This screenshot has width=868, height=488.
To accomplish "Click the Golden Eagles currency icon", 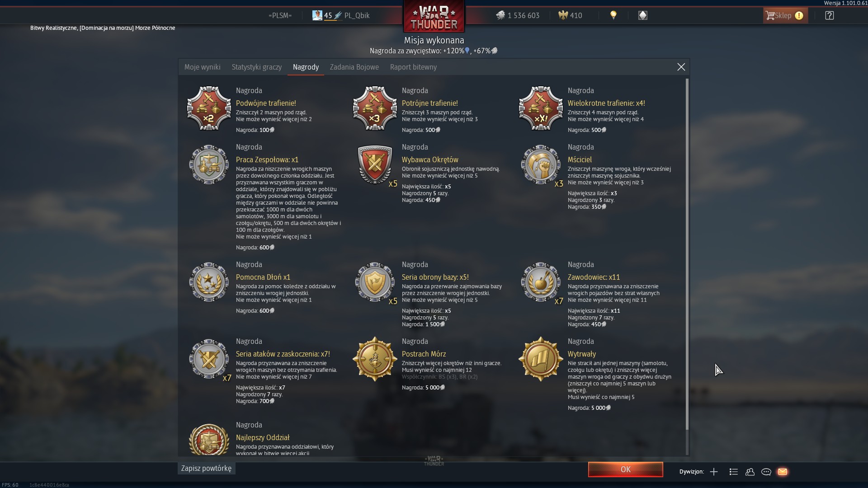I will tap(563, 15).
